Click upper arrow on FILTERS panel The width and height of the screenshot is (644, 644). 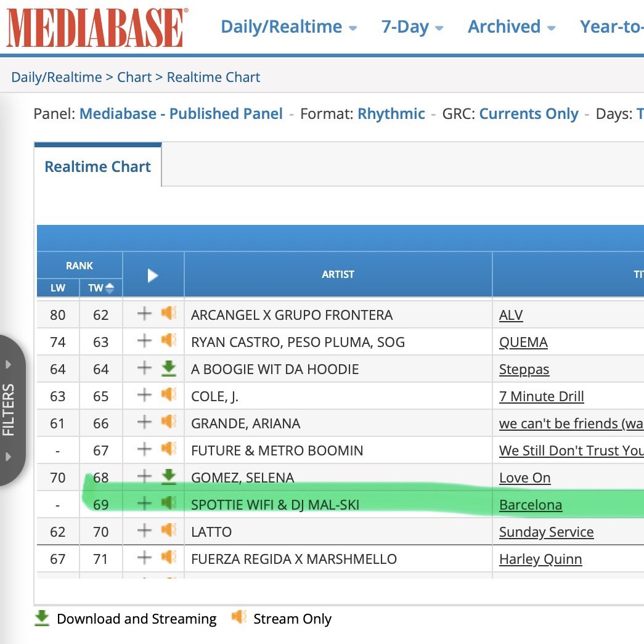[x=8, y=364]
